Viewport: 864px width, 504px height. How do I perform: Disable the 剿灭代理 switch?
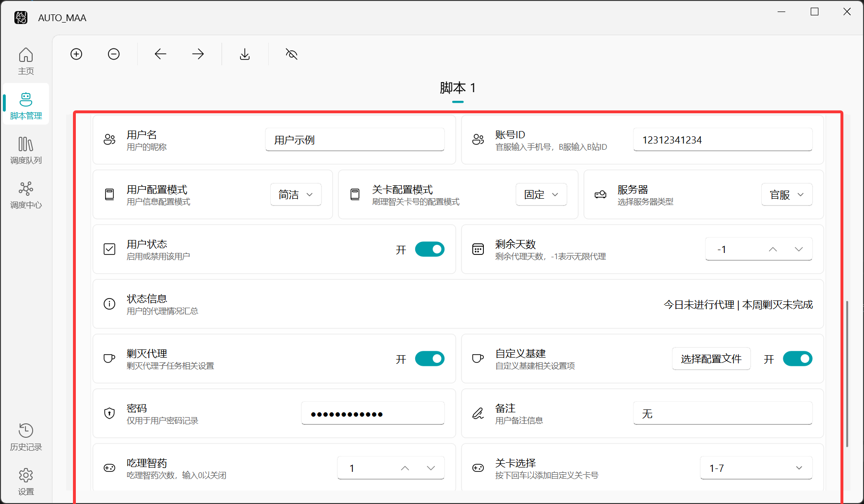[x=429, y=359]
